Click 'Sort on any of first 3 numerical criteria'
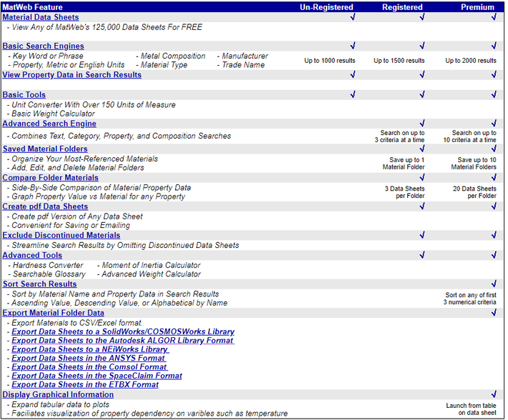 [x=469, y=299]
